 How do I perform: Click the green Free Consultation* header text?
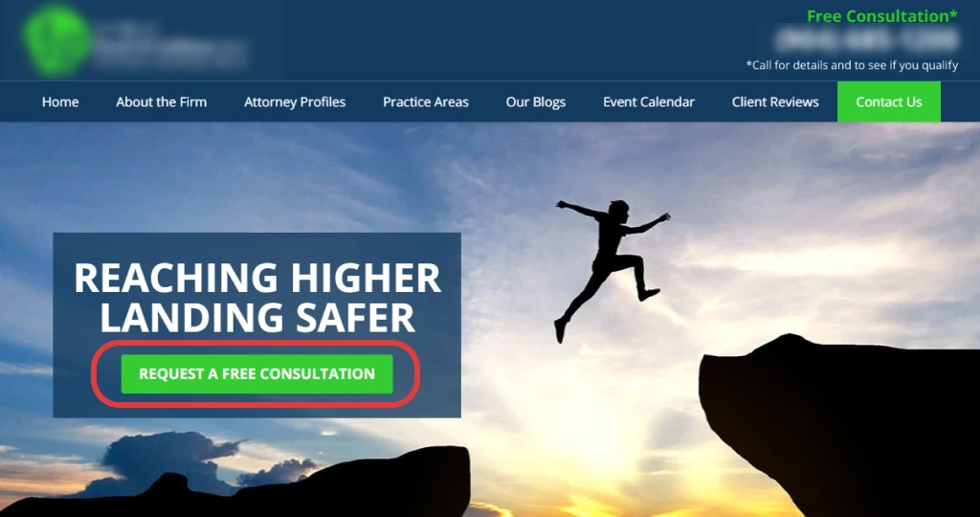click(881, 15)
